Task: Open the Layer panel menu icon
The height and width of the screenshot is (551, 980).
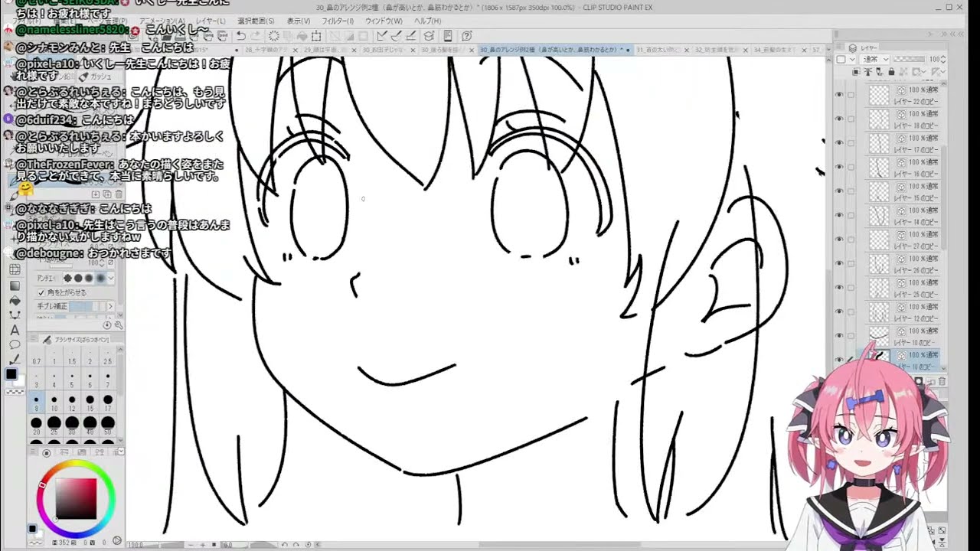Action: click(839, 47)
